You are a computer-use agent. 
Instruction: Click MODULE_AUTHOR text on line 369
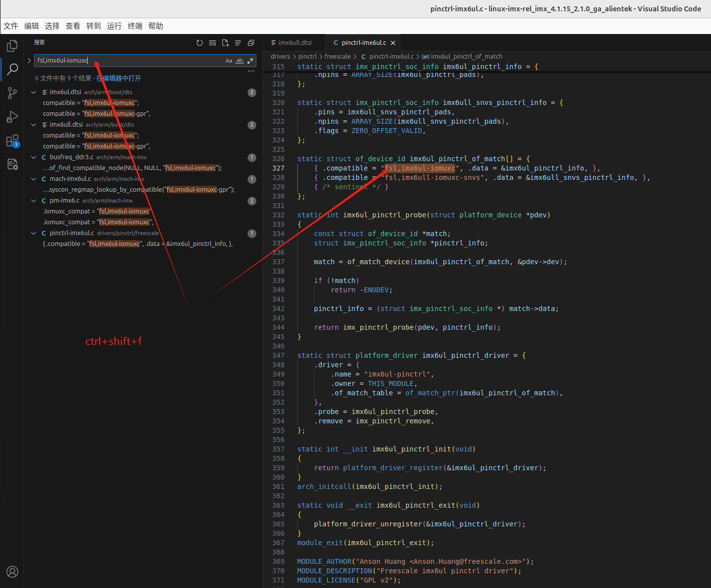click(324, 561)
